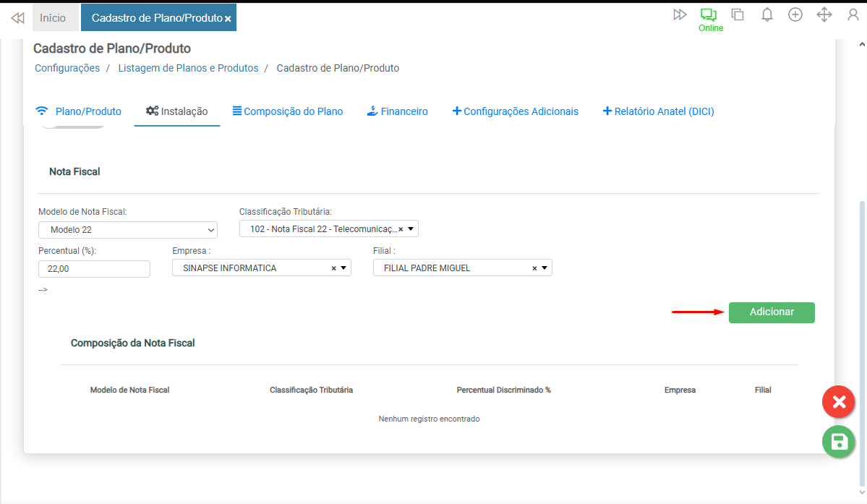The image size is (867, 504).
Task: Click the rewind double-arrow icon
Action: point(17,18)
